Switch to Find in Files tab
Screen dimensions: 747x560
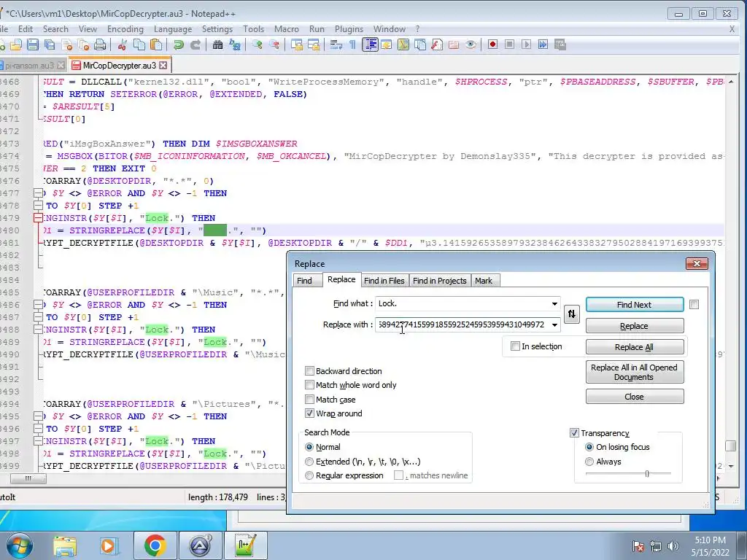pyautogui.click(x=384, y=281)
